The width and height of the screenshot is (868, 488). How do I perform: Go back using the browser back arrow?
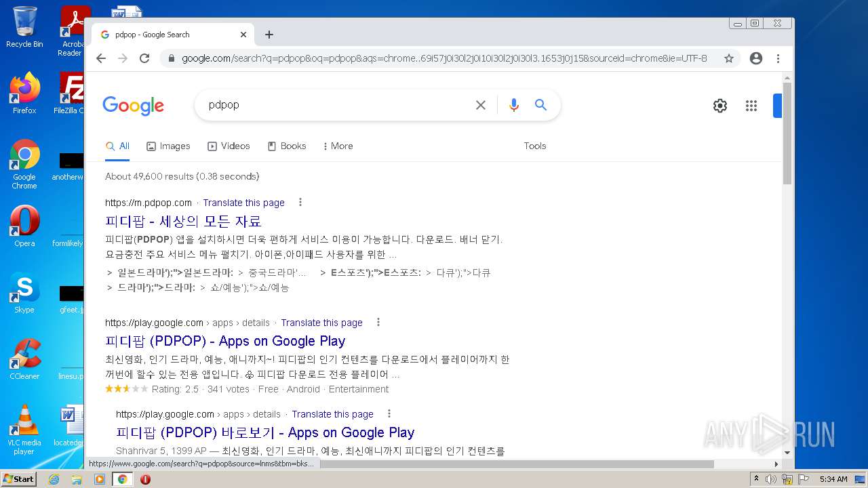coord(101,58)
